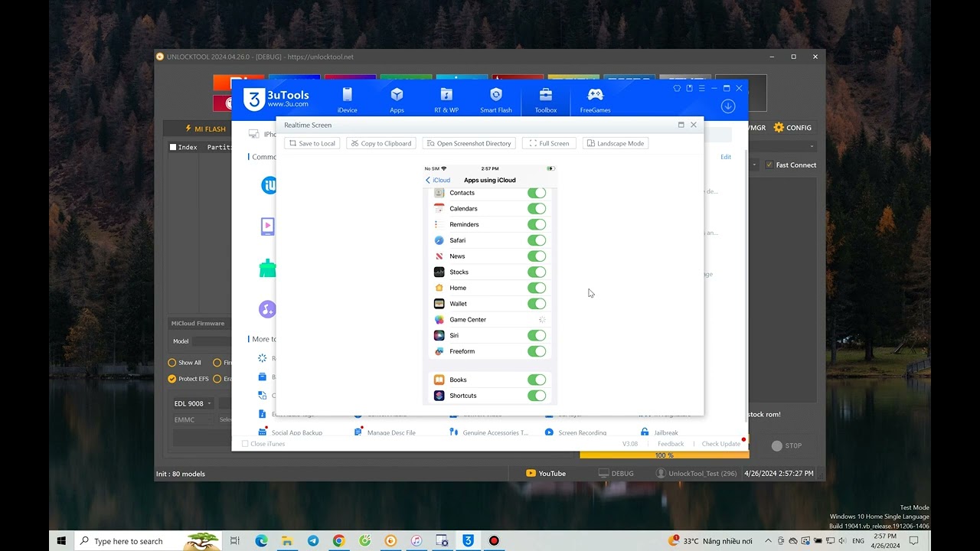Open the EMMC dropdown in UnlockTool
980x551 pixels.
click(194, 419)
